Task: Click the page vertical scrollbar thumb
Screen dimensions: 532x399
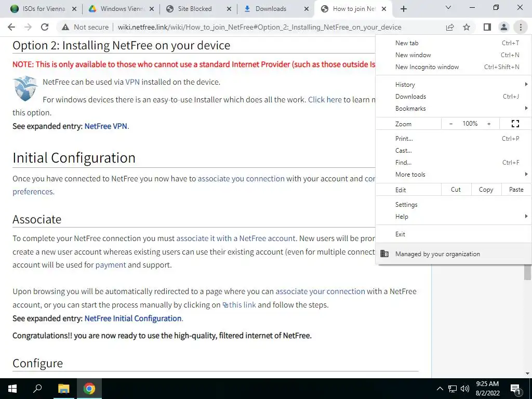Action: (527, 272)
